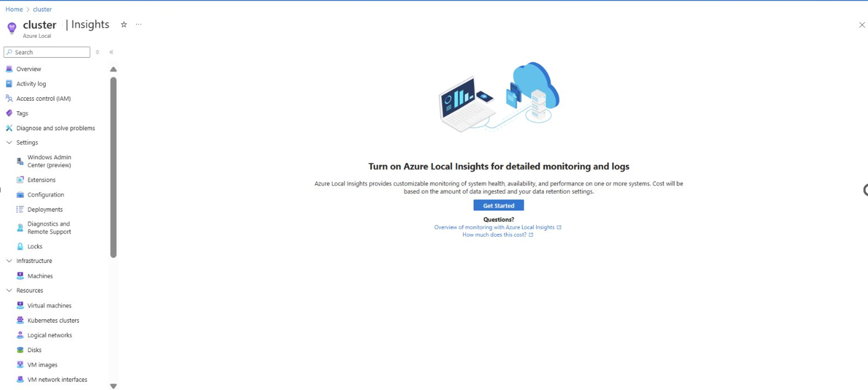The height and width of the screenshot is (390, 868).
Task: Collapse the Infrastructure section
Action: 9,261
